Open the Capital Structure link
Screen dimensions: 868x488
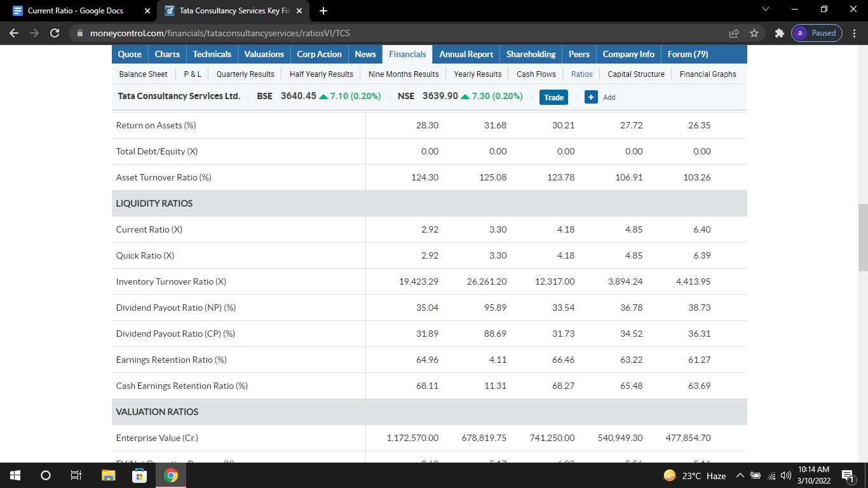(x=636, y=74)
